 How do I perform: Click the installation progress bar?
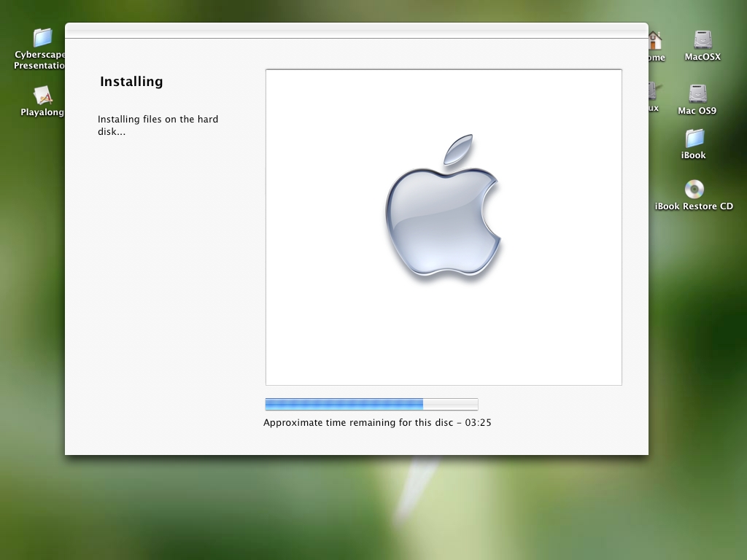coord(371,404)
